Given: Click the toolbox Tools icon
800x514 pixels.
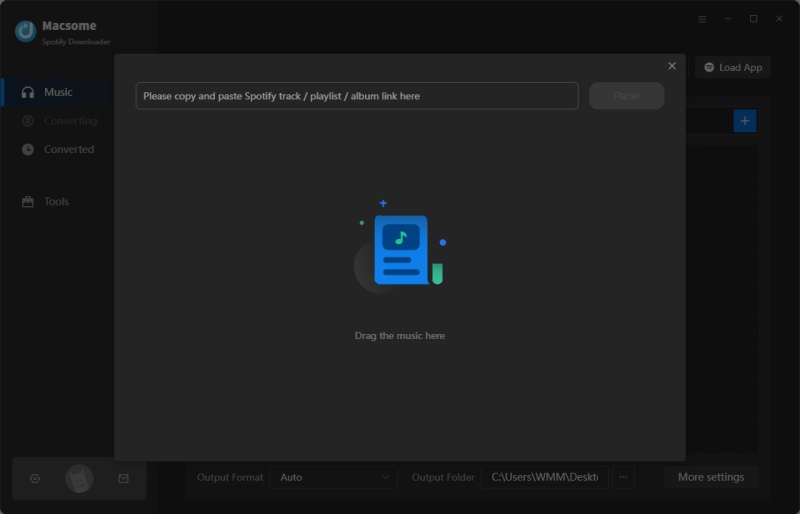Looking at the screenshot, I should [28, 201].
